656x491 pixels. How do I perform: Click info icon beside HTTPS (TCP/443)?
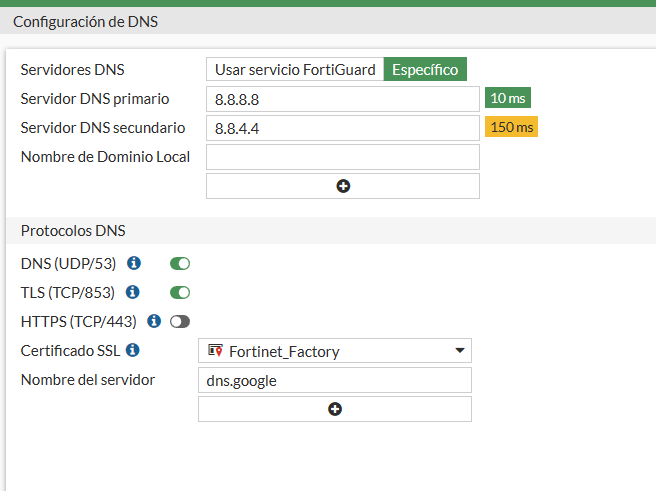tap(154, 322)
